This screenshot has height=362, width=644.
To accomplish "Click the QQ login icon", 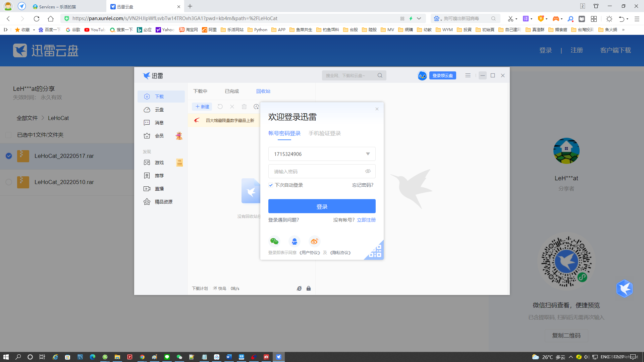I will 294,241.
